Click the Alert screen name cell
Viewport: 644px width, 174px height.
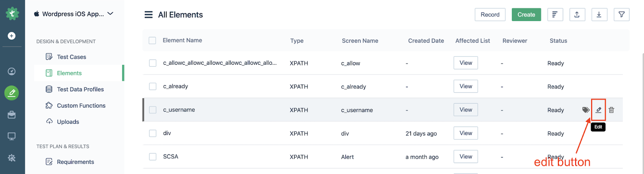pos(347,157)
